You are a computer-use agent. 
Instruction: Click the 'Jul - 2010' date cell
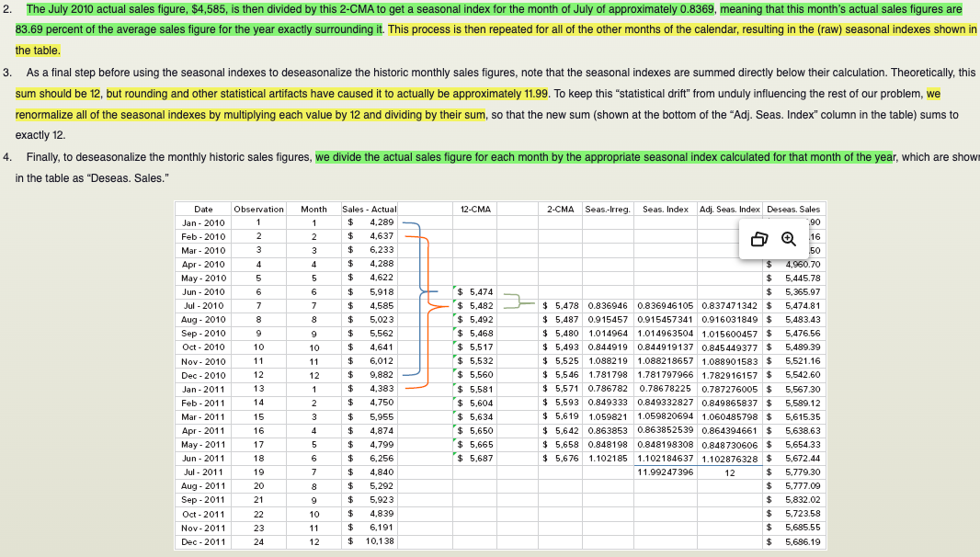point(203,306)
